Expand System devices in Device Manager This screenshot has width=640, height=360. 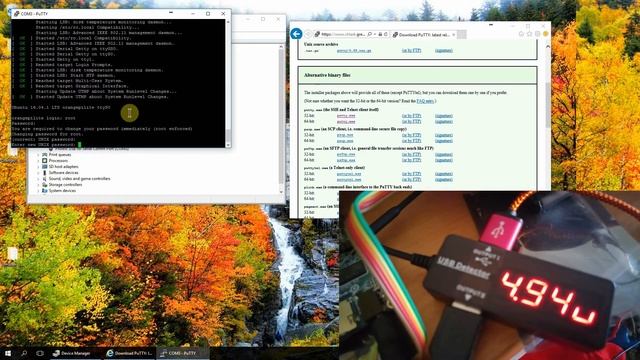pos(39,191)
